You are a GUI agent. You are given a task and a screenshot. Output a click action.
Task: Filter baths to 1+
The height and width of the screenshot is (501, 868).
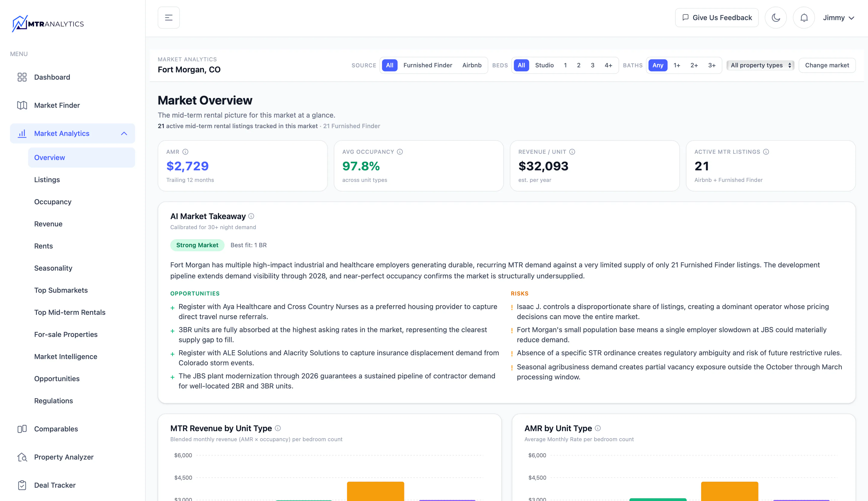coord(677,65)
